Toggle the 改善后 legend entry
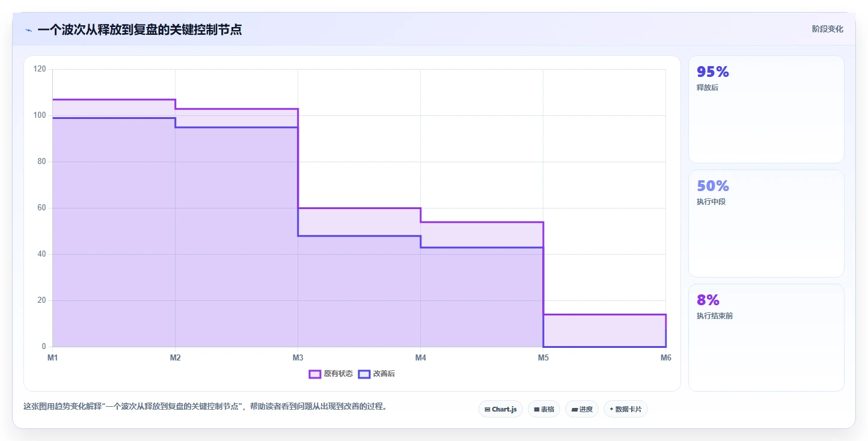This screenshot has width=868, height=441. (x=376, y=374)
